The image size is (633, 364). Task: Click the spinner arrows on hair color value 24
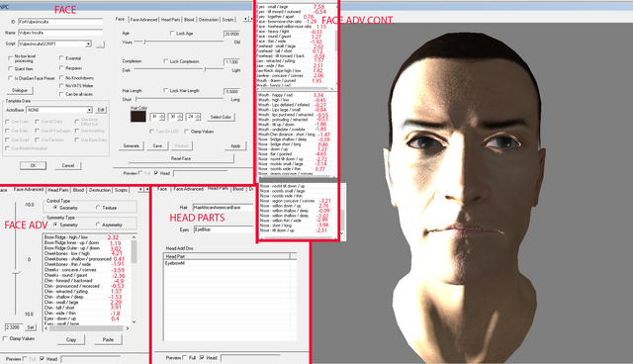(x=198, y=117)
